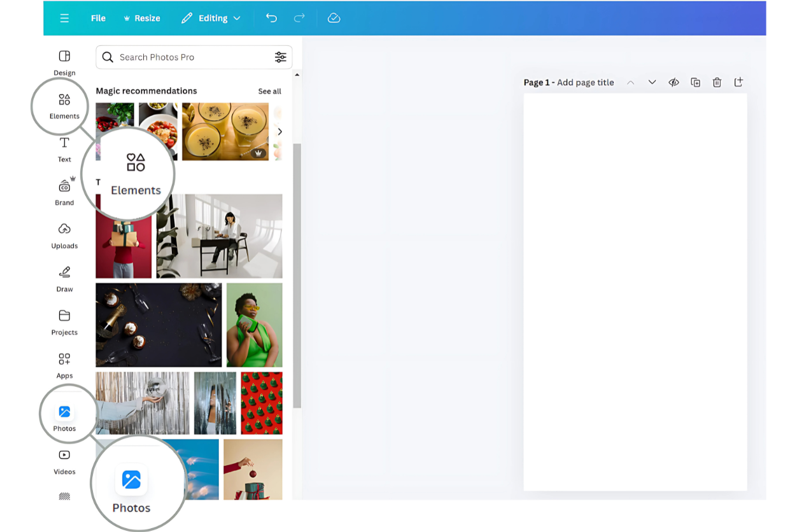Open the Design sidebar tab
This screenshot has width=797, height=532.
[64, 62]
